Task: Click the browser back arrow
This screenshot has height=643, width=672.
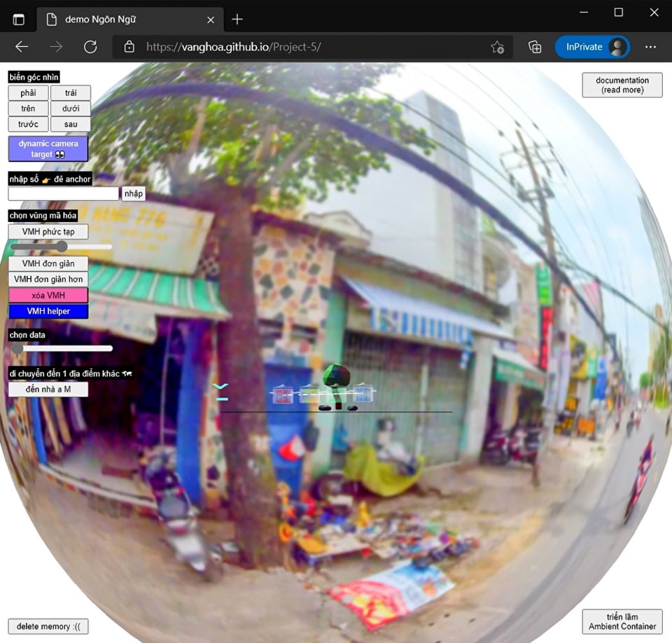Action: (22, 47)
